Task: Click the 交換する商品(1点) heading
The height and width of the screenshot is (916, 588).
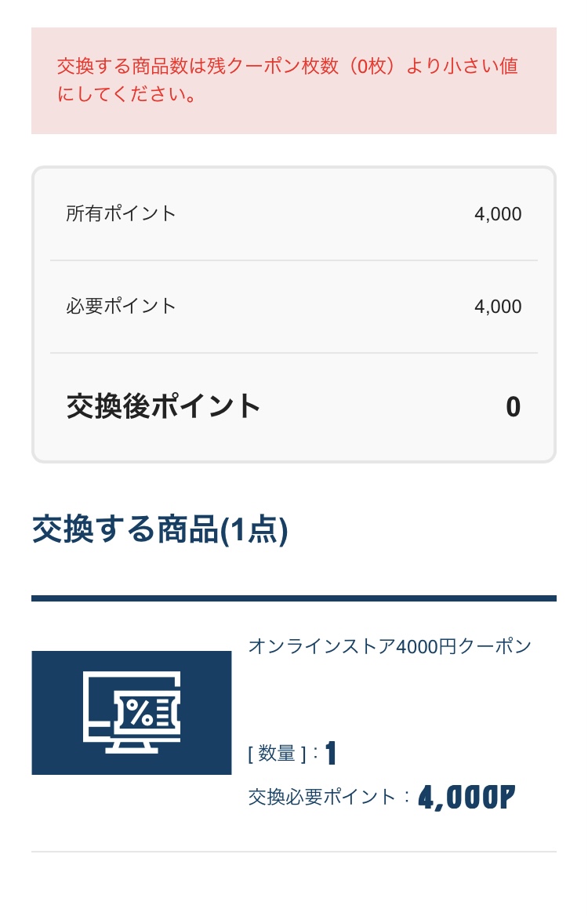Action: point(160,531)
